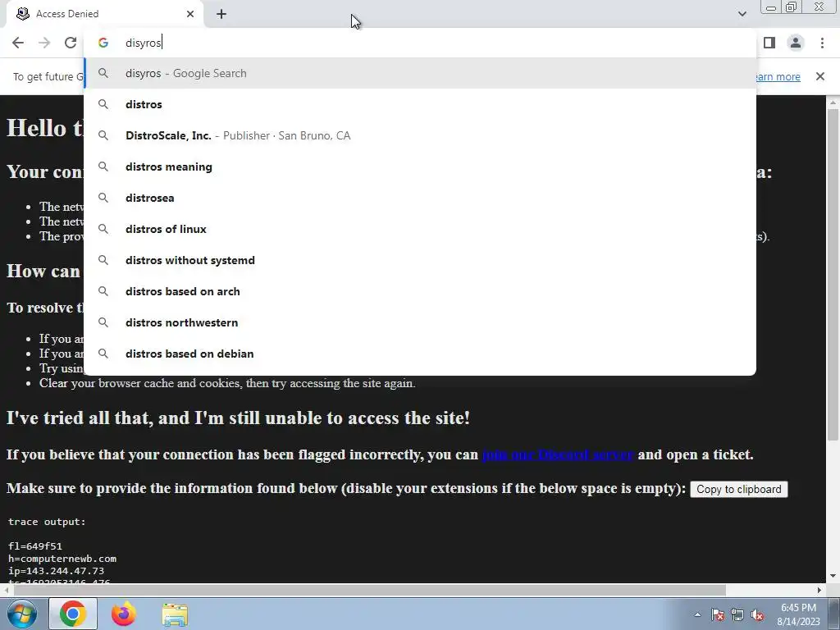Click horizontal scrollbar right arrow

coord(819,590)
